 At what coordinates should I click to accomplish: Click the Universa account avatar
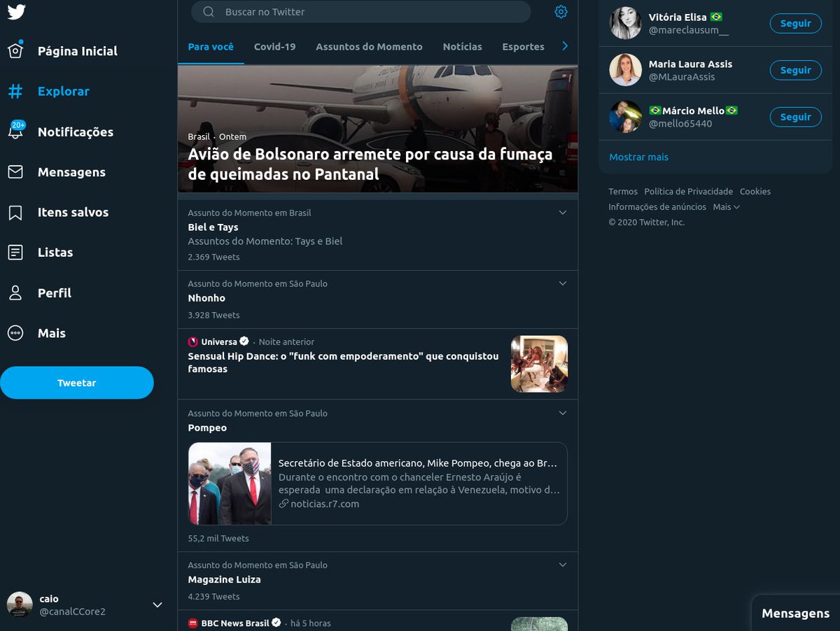point(193,341)
